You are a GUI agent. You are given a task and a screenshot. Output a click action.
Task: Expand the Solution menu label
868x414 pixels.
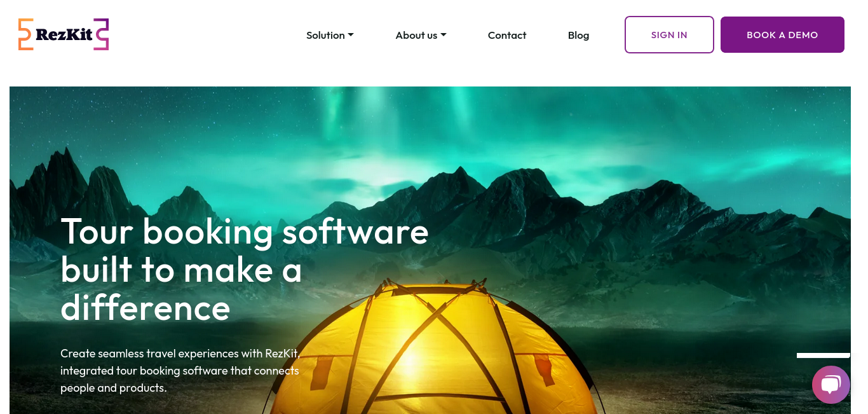point(325,35)
